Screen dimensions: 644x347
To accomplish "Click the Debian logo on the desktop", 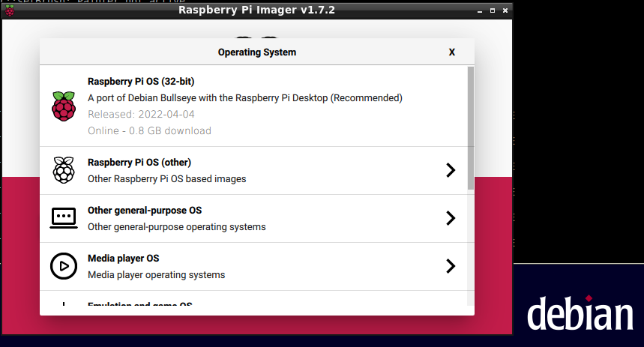I will (580, 313).
